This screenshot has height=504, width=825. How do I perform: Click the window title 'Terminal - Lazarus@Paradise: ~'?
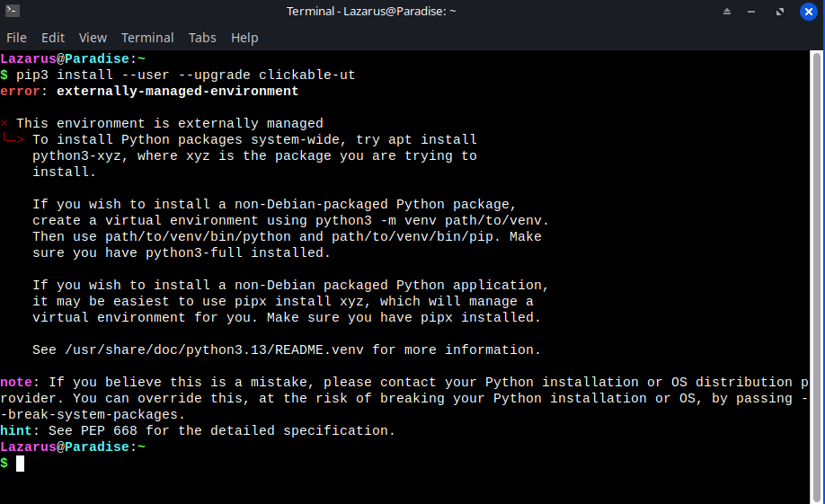(371, 12)
